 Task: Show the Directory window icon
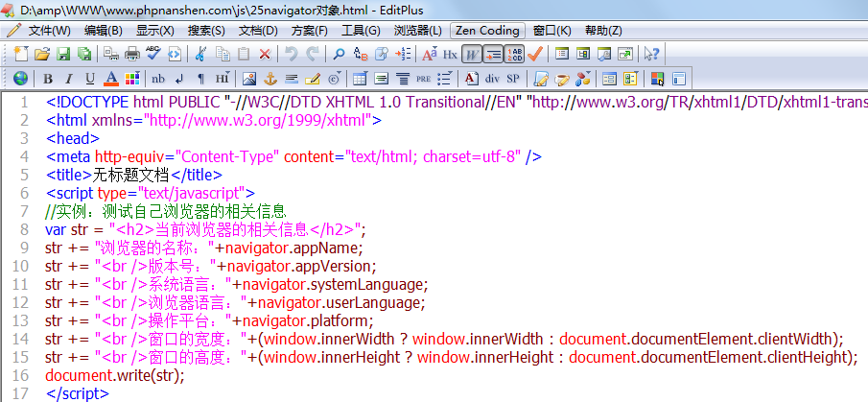(583, 54)
